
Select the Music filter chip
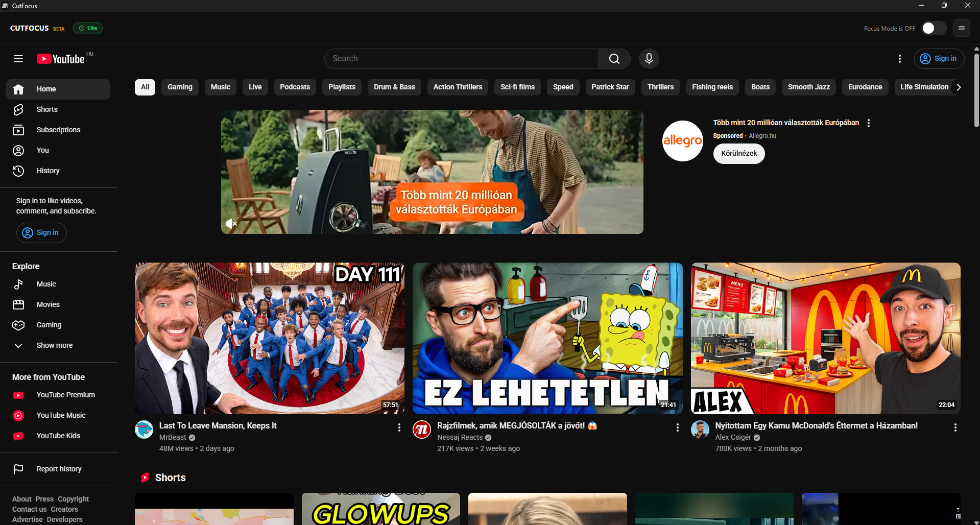(x=221, y=87)
